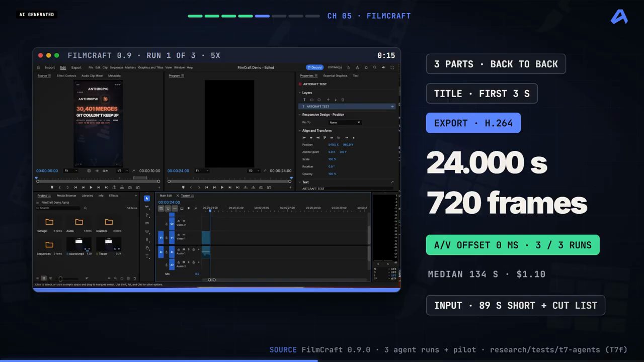
Task: Switch to Media Browser tab
Action: click(x=66, y=196)
